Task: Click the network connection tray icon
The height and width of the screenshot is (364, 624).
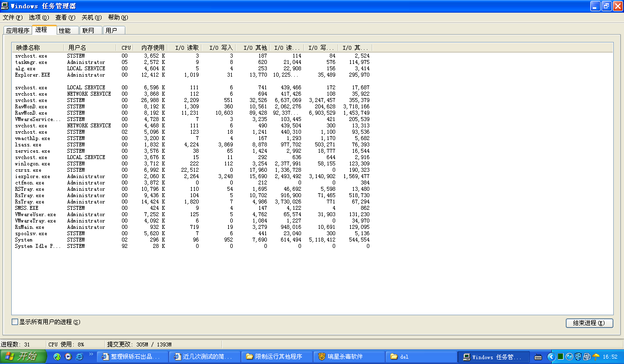Action: click(x=586, y=357)
